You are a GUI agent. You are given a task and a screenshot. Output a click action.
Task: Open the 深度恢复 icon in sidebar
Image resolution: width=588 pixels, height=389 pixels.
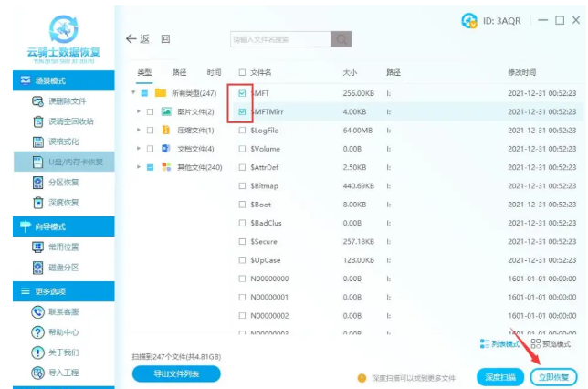[38, 202]
